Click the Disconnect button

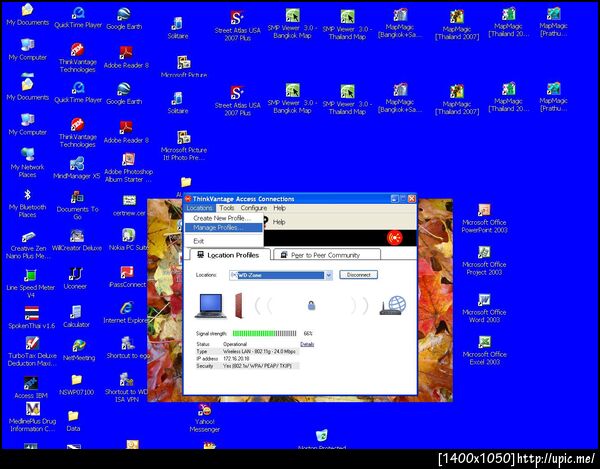[359, 275]
